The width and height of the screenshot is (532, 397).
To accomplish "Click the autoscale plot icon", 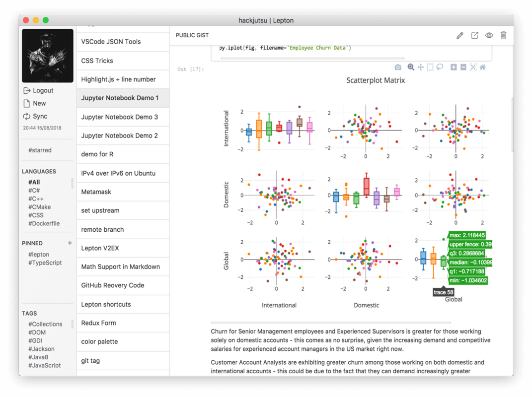I will [x=473, y=67].
